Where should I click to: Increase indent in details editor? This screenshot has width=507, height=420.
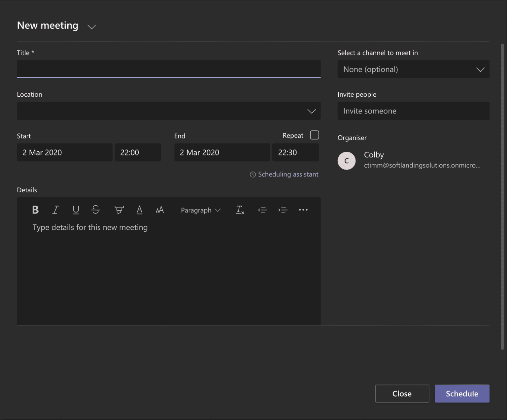point(283,210)
